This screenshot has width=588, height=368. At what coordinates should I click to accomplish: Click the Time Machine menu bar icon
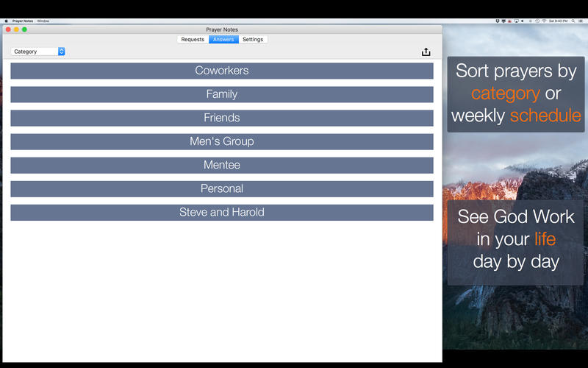point(537,21)
